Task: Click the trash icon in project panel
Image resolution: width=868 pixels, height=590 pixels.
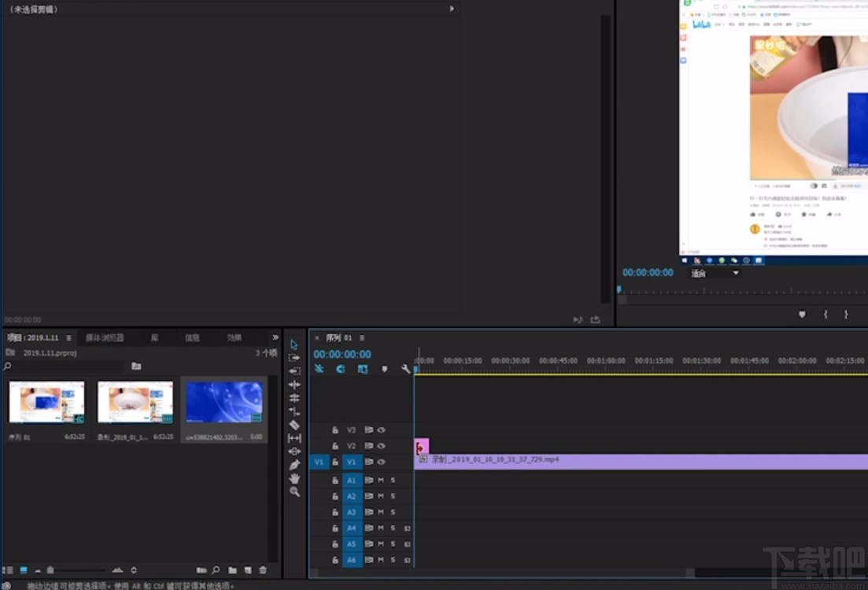Action: pos(263,570)
